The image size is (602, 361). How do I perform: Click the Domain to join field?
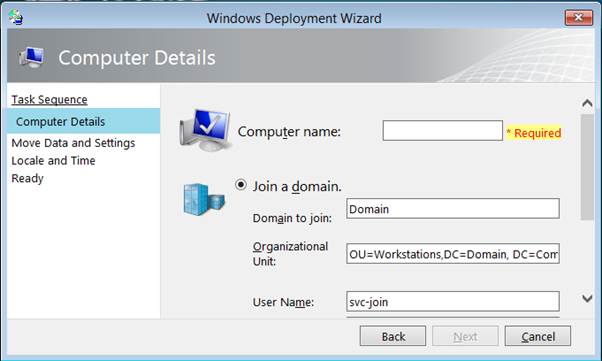(x=453, y=209)
